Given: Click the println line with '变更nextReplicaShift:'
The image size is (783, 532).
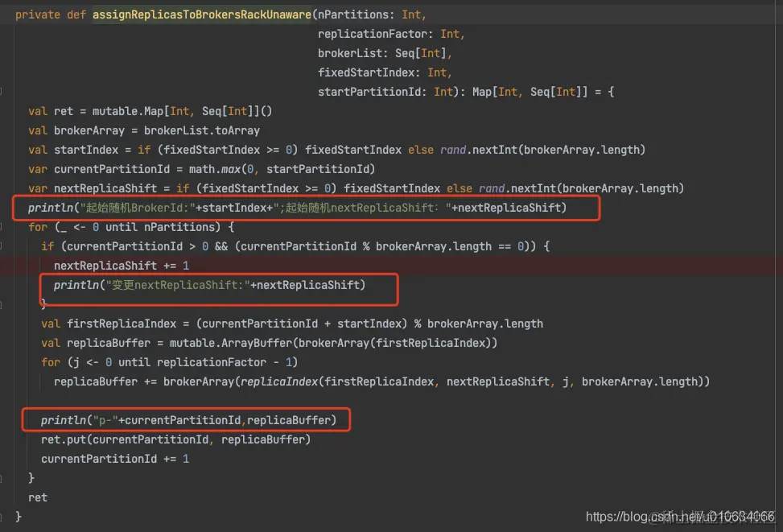Looking at the screenshot, I should click(209, 285).
